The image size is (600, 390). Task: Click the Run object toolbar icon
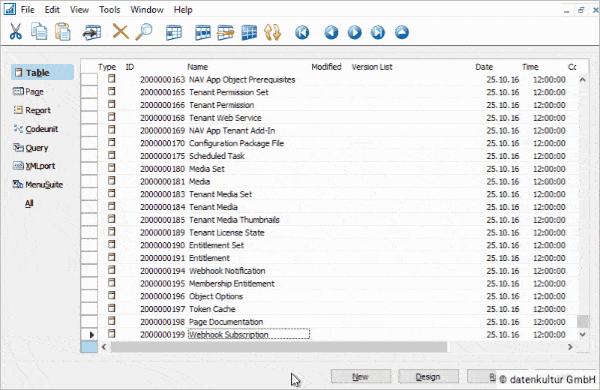pyautogui.click(x=92, y=33)
